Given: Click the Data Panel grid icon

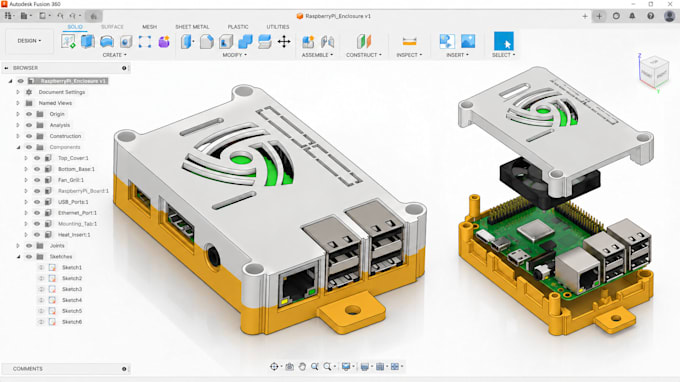Looking at the screenshot, I should pyautogui.click(x=8, y=16).
